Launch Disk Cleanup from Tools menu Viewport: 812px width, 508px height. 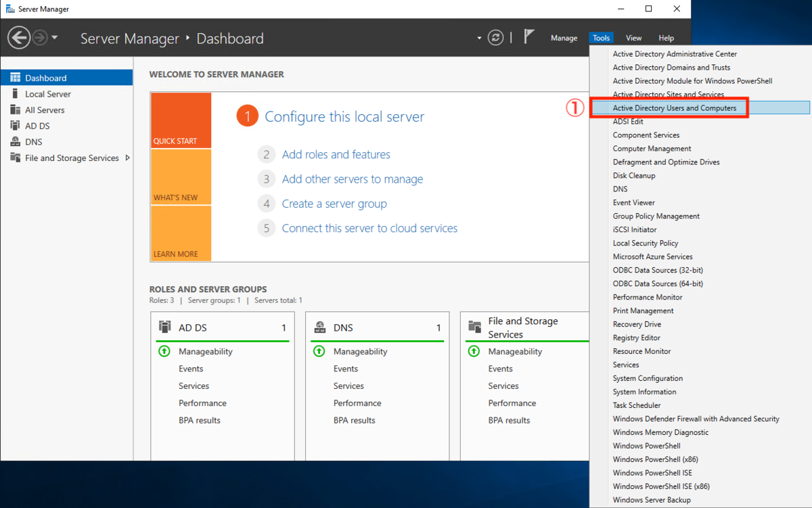[700, 175]
